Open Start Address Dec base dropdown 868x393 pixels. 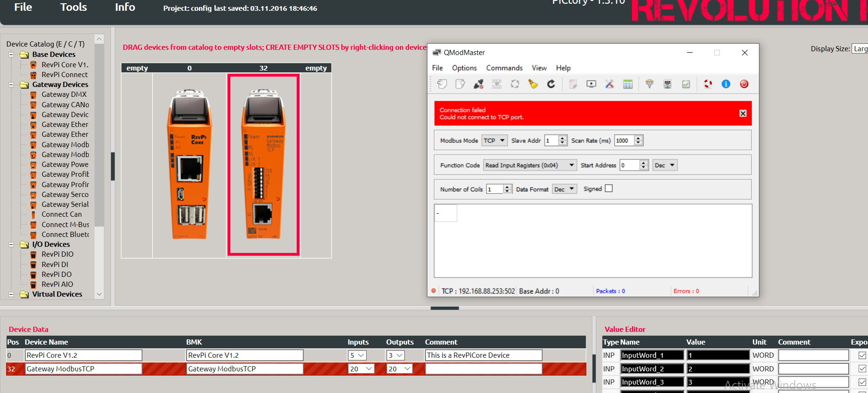click(x=665, y=165)
